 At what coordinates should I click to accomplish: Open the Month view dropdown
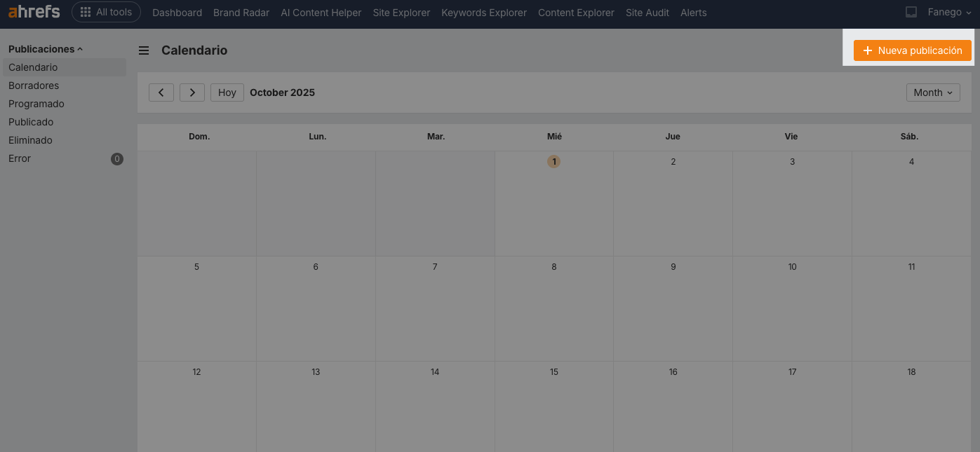(x=933, y=93)
